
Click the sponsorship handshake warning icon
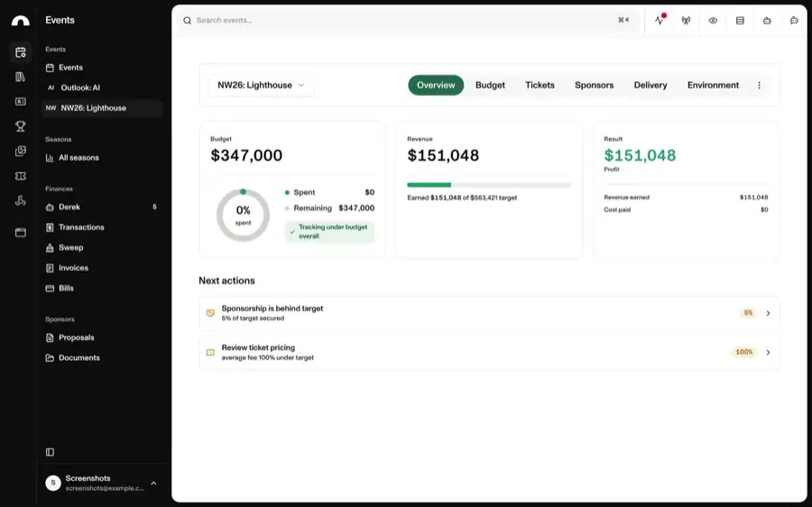point(210,313)
